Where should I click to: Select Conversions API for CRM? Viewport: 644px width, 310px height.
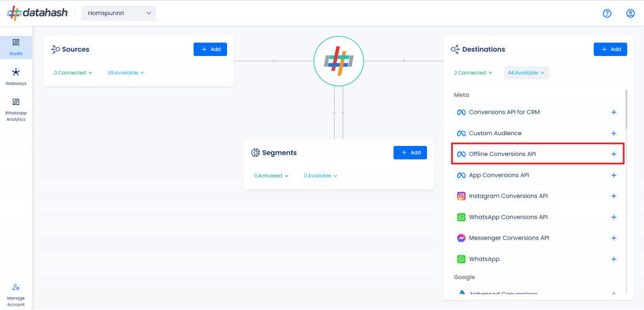(x=537, y=112)
